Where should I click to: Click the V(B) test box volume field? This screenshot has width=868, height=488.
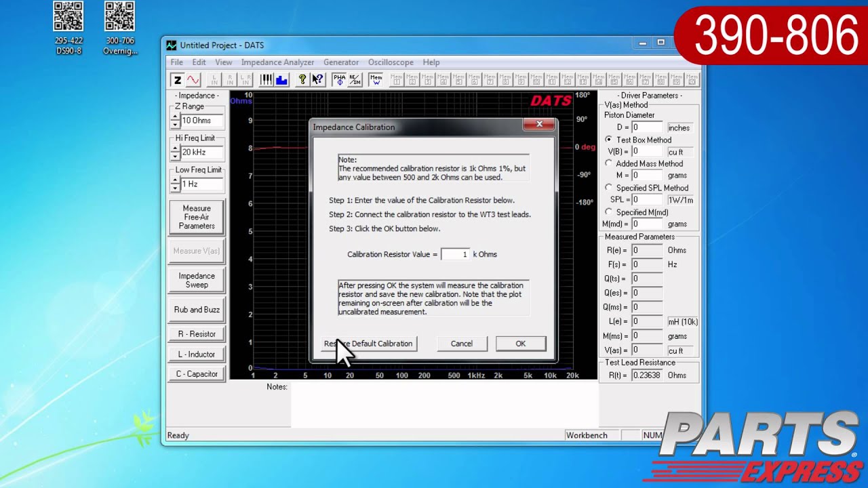(647, 152)
